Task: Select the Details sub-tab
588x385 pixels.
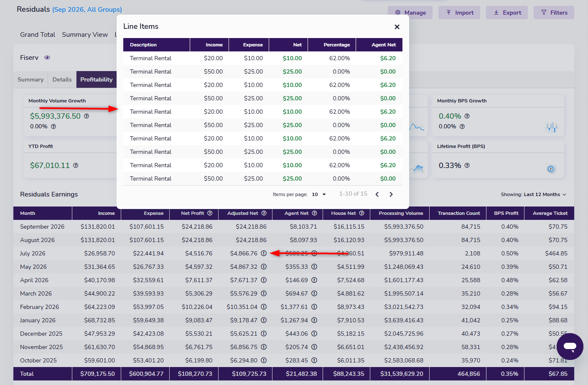Action: [62, 79]
